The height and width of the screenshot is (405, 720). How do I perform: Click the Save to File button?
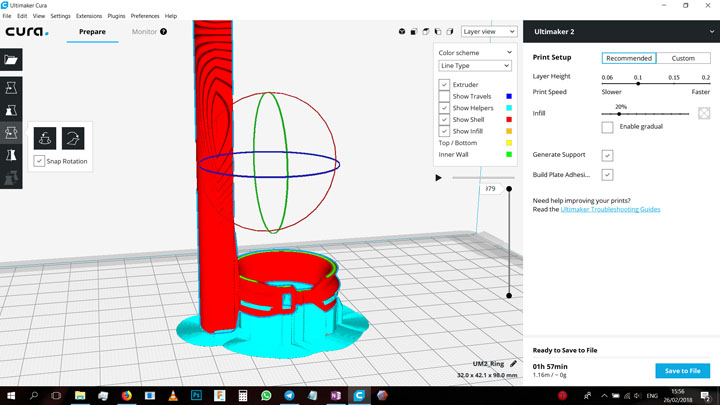[x=682, y=371]
